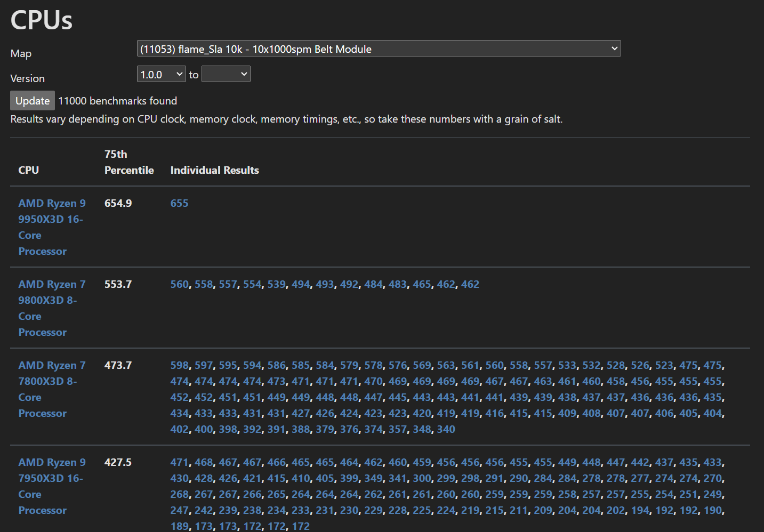Image resolution: width=764 pixels, height=532 pixels.
Task: Click the 300 result for the 7950X3D
Action: point(422,478)
